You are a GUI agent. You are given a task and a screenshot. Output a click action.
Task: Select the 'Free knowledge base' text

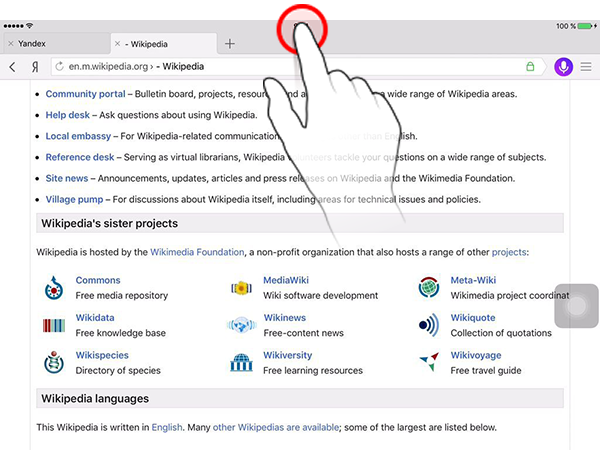(x=121, y=333)
